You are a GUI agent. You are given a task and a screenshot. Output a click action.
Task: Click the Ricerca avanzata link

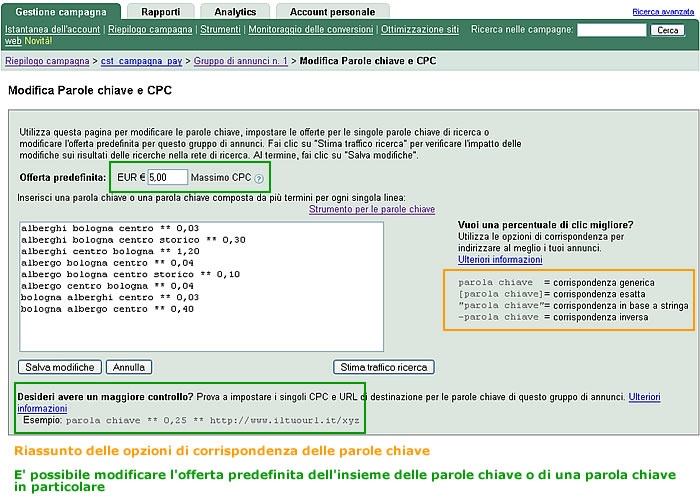[x=663, y=12]
